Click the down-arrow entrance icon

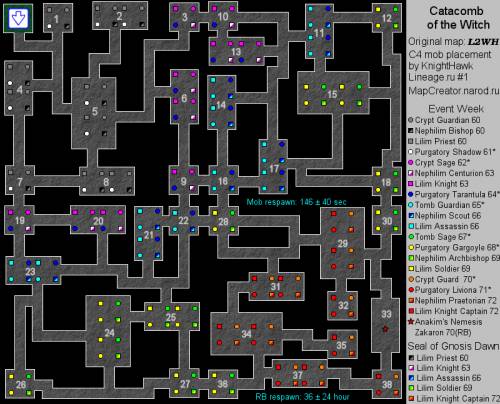click(18, 18)
